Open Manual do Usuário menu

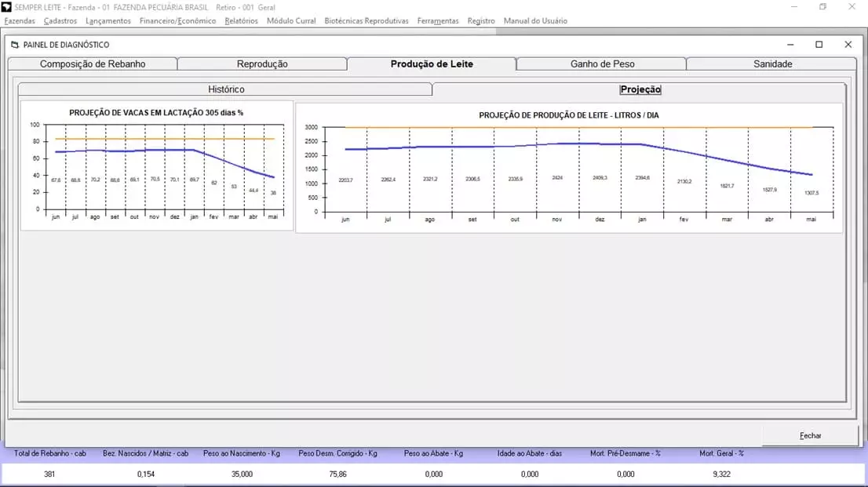click(x=535, y=21)
